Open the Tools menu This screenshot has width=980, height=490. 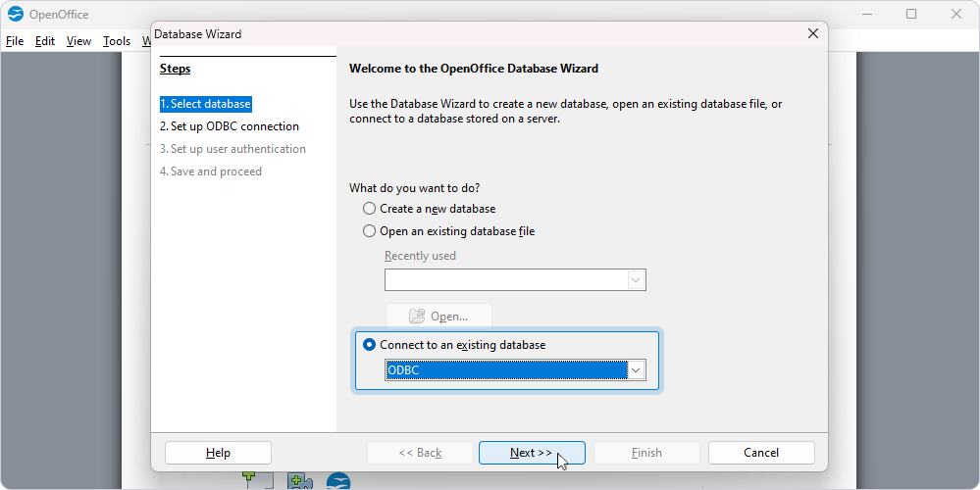coord(117,41)
